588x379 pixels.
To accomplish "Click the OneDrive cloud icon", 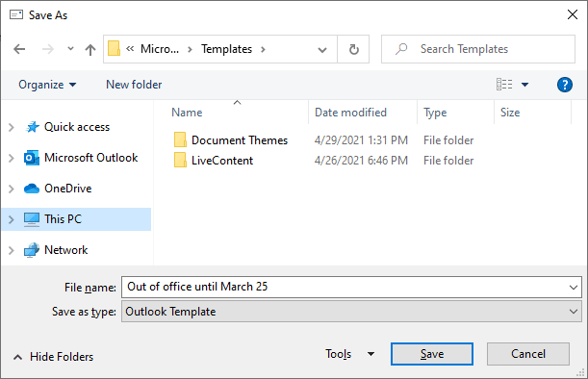I will click(x=32, y=189).
